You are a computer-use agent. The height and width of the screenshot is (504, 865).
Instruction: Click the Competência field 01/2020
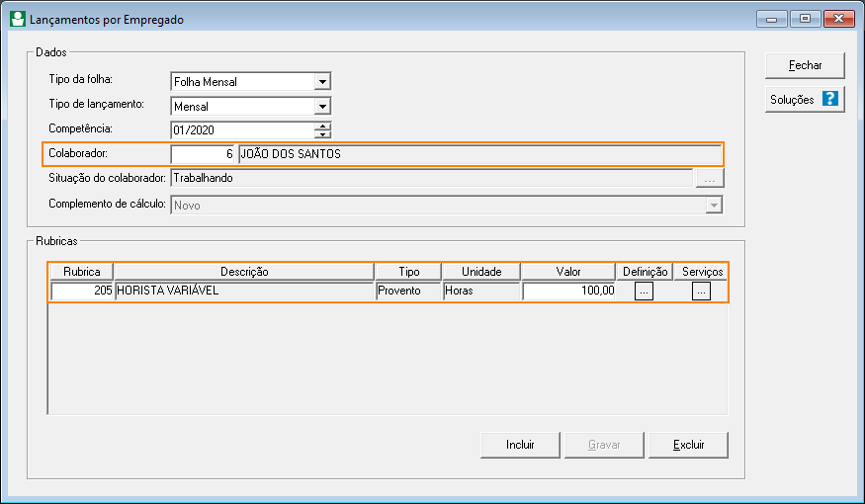coord(243,130)
